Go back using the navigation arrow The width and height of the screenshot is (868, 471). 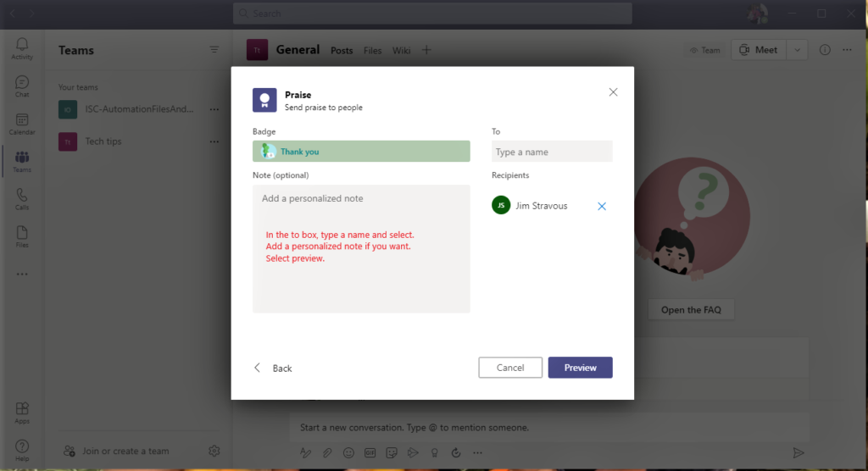(x=13, y=14)
